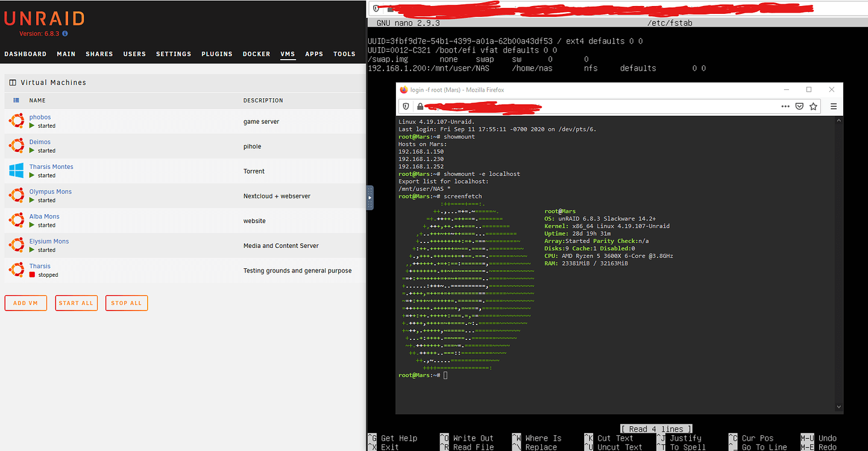Open Firefox hamburger menu in Mars window

click(x=834, y=106)
